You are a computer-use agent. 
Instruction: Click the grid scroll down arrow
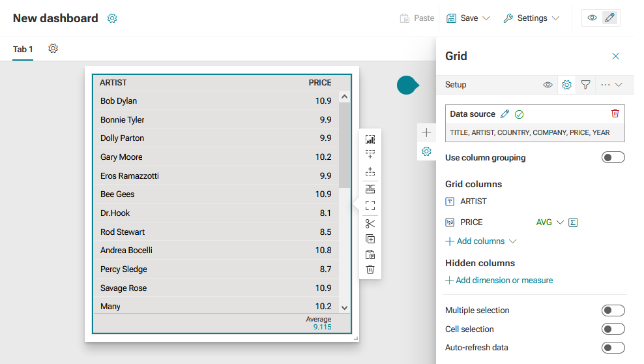345,308
